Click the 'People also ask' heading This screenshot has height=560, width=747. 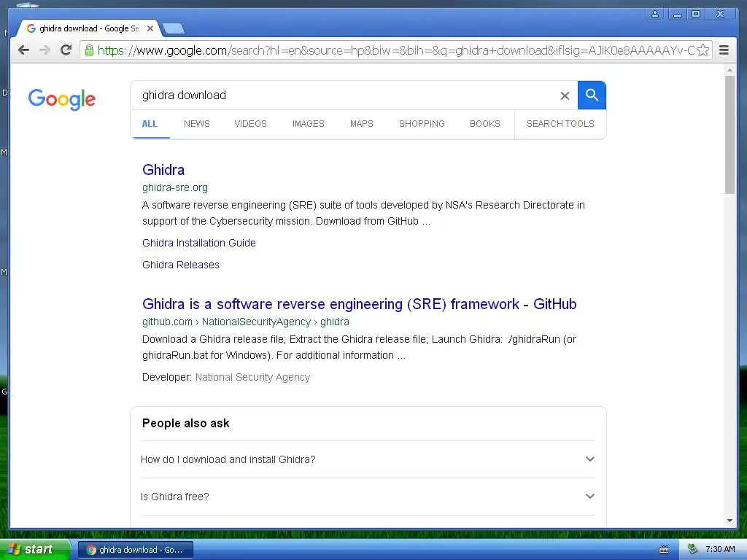tap(186, 424)
